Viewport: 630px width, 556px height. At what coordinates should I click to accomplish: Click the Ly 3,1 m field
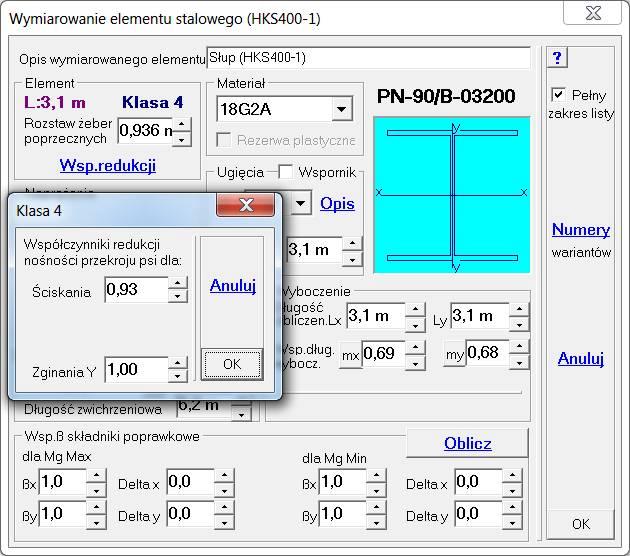(x=480, y=316)
